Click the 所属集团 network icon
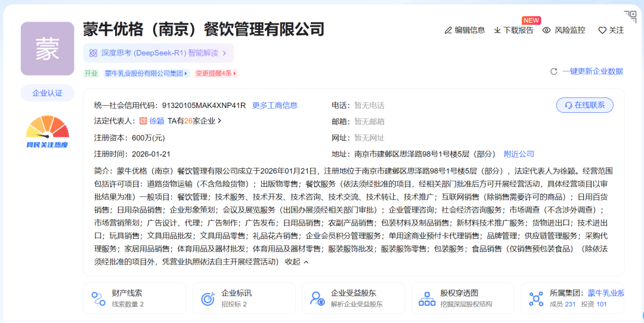Image resolution: width=644 pixels, height=323 pixels. (x=536, y=299)
